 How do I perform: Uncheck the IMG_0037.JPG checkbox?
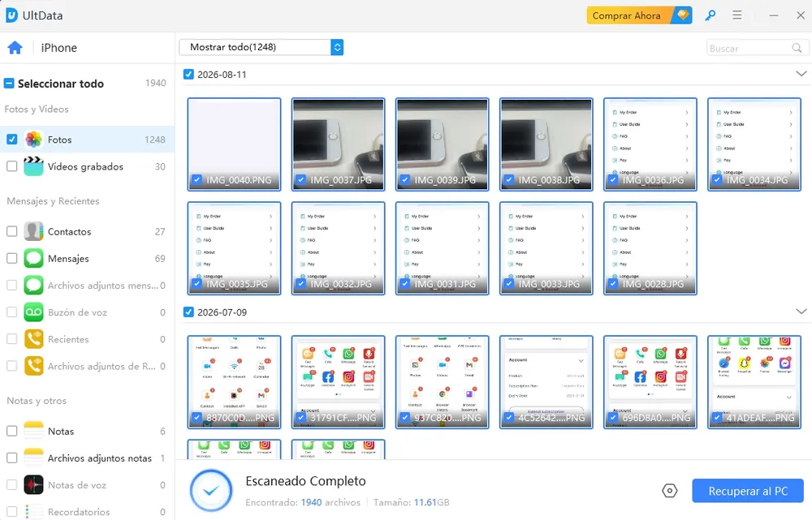301,180
